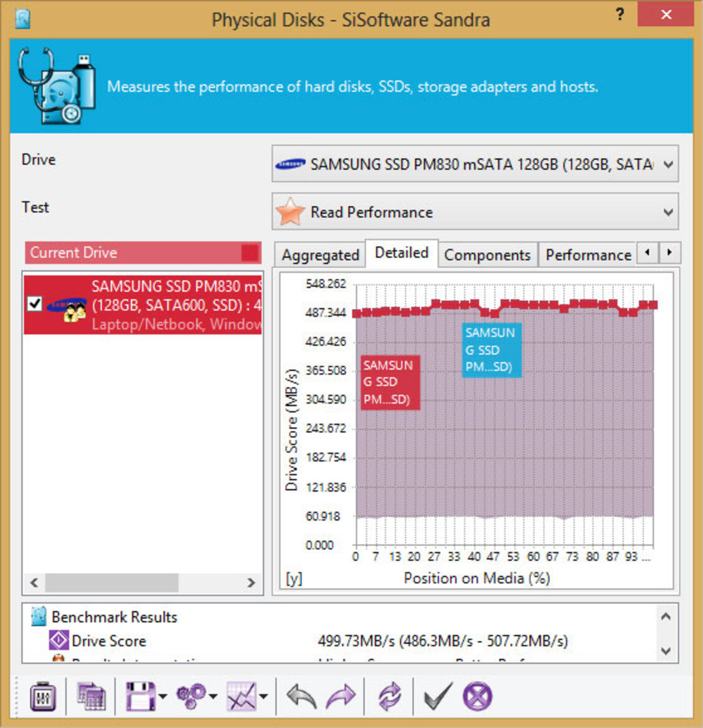Click the Drive Score diamond icon

pos(59,640)
